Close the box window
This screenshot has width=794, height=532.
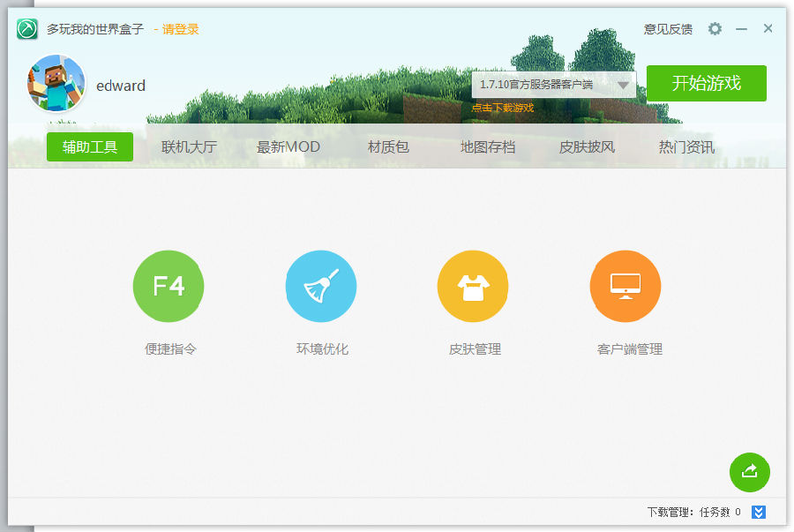coord(768,29)
